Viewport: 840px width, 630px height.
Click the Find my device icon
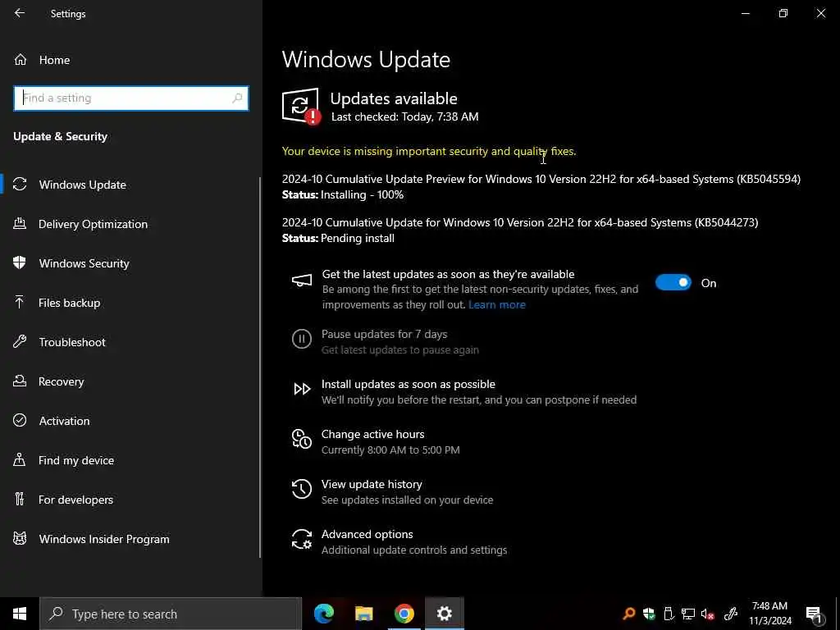[x=20, y=459]
